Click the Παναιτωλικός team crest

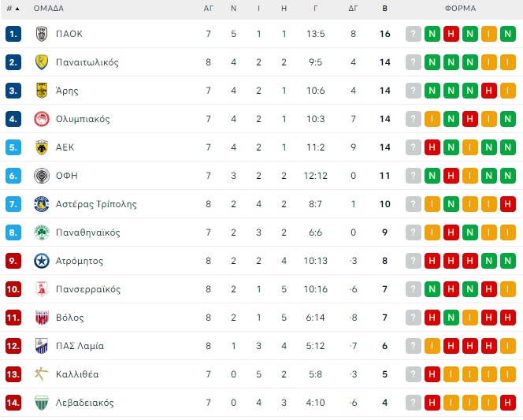pos(42,62)
